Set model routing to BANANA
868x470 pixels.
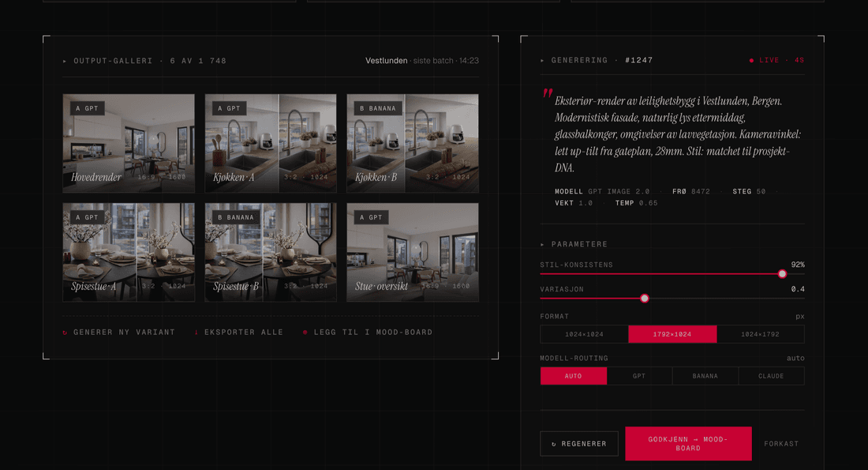coord(705,376)
